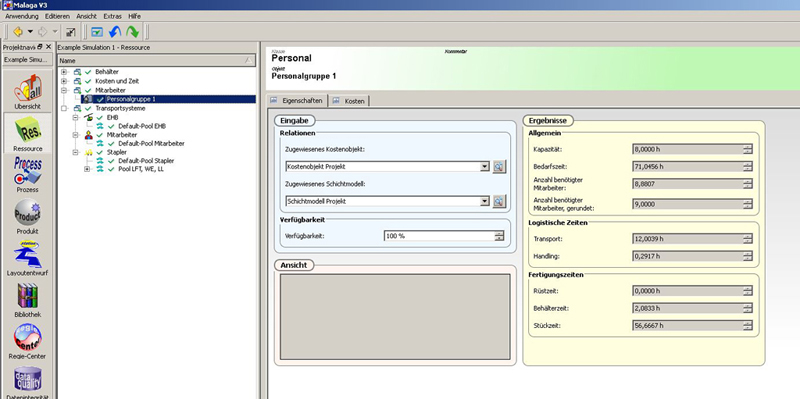800x399 pixels.
Task: Select Mitarbeiter under Transportsysteme
Action: pos(122,135)
